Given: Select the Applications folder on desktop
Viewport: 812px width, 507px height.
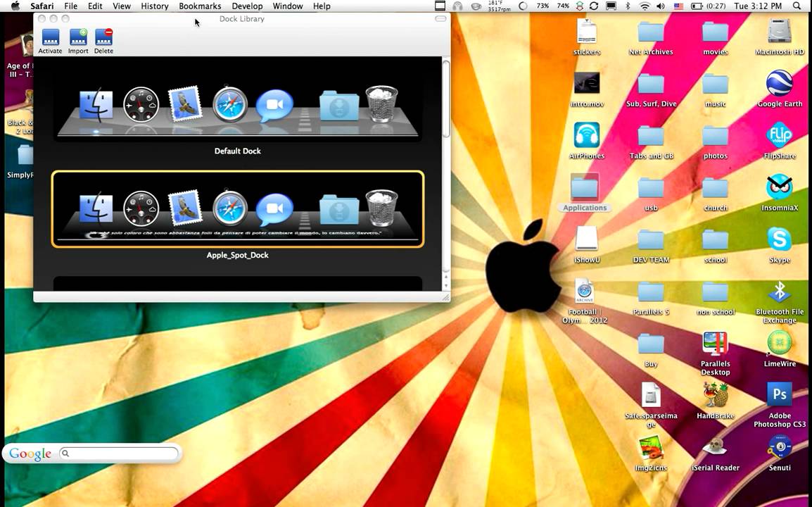Looking at the screenshot, I should click(585, 187).
